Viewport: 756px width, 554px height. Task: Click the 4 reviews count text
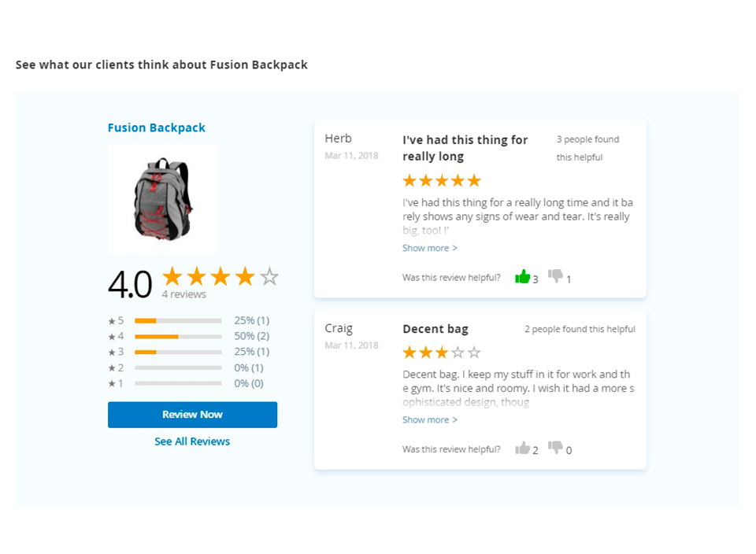[183, 294]
